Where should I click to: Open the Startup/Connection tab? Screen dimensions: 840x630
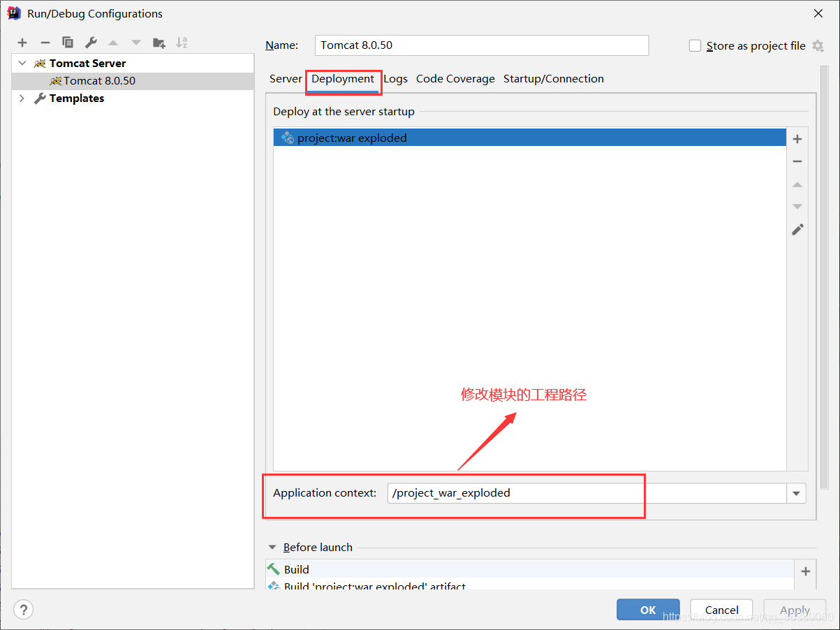click(x=554, y=79)
